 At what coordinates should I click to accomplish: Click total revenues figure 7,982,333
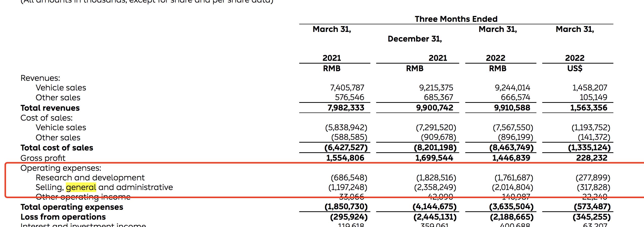[x=346, y=108]
